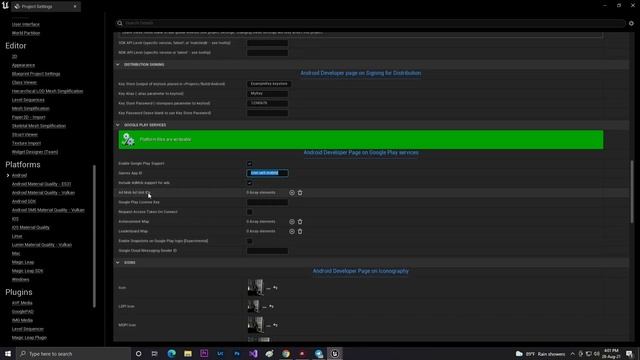640x360 pixels.
Task: Toggle Enable Google Play Support checkbox
Action: (x=249, y=164)
